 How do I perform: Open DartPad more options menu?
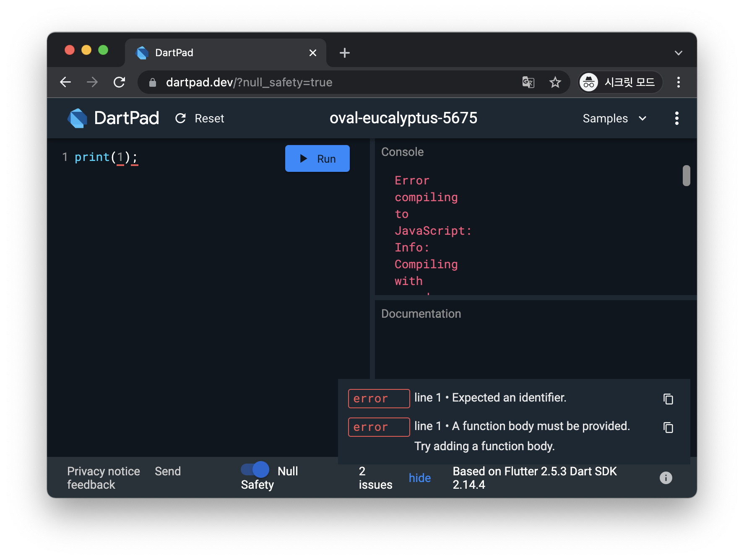tap(676, 118)
